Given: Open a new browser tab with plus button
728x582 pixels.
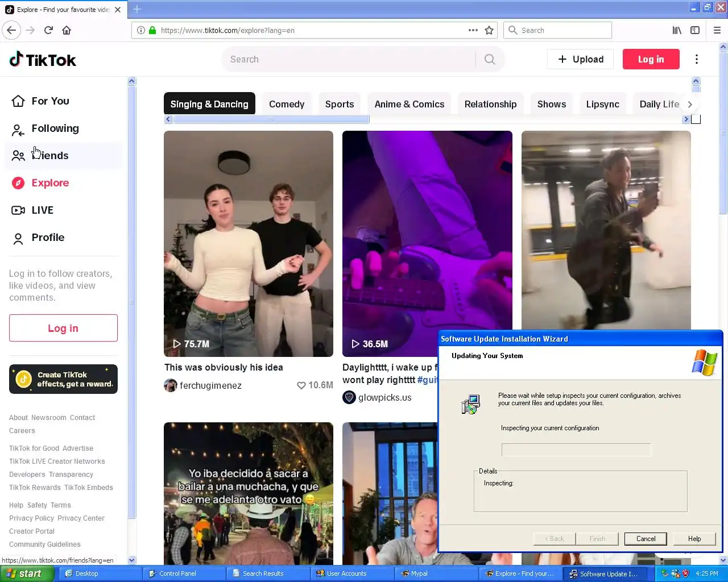Looking at the screenshot, I should point(137,9).
